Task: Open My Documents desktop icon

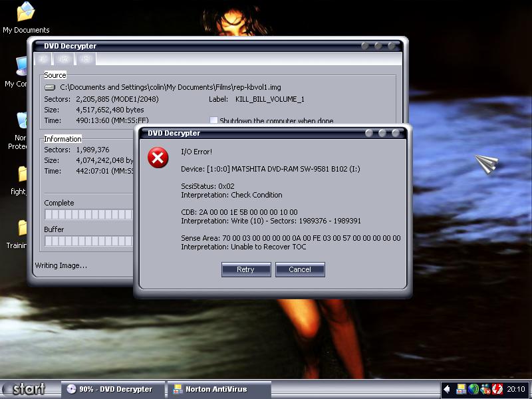Action: pos(26,18)
